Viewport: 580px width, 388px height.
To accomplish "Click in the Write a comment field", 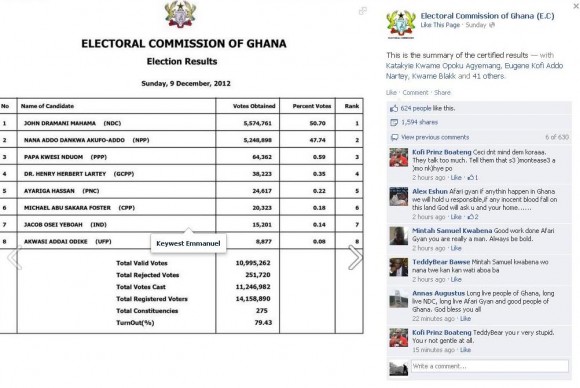I will click(x=489, y=366).
